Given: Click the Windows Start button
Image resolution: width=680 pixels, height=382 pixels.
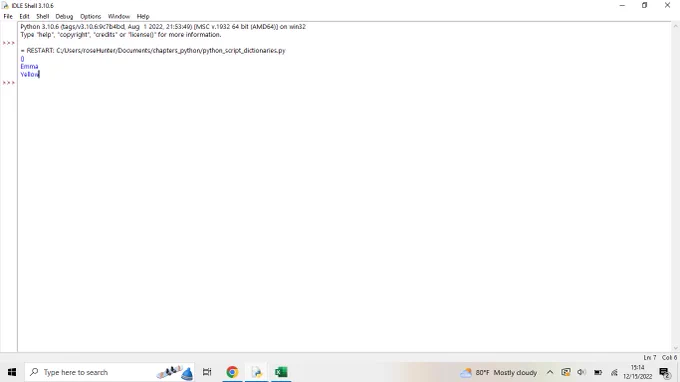Looking at the screenshot, I should (12, 372).
